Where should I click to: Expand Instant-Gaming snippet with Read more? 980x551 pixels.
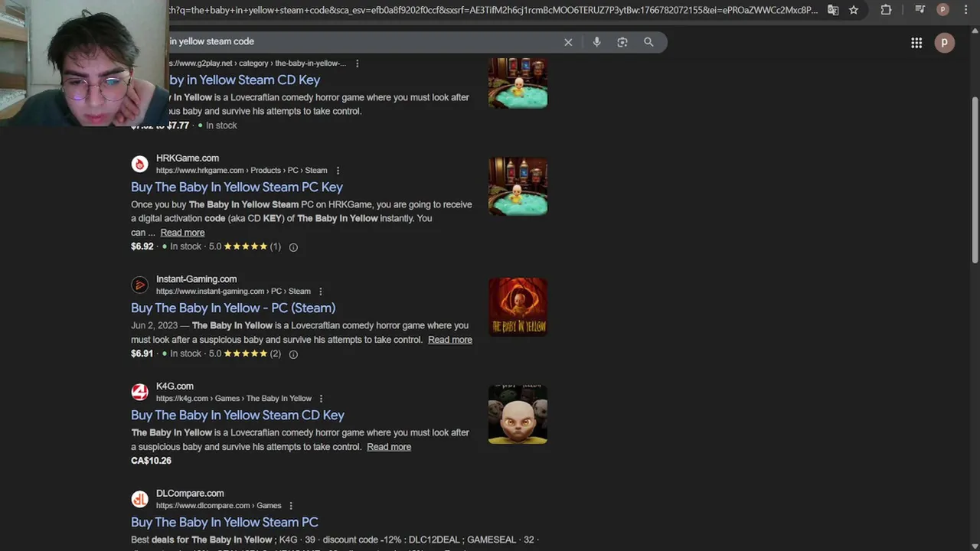pos(449,340)
